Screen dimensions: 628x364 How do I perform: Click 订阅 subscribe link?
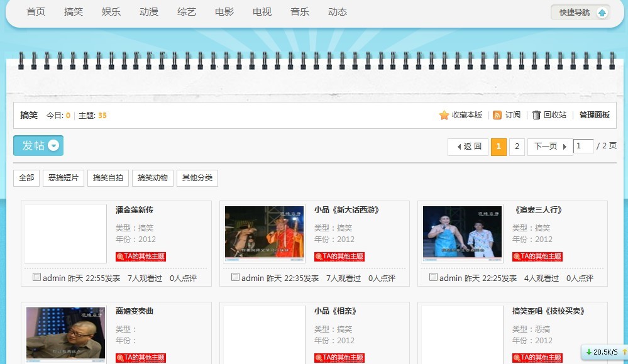513,115
